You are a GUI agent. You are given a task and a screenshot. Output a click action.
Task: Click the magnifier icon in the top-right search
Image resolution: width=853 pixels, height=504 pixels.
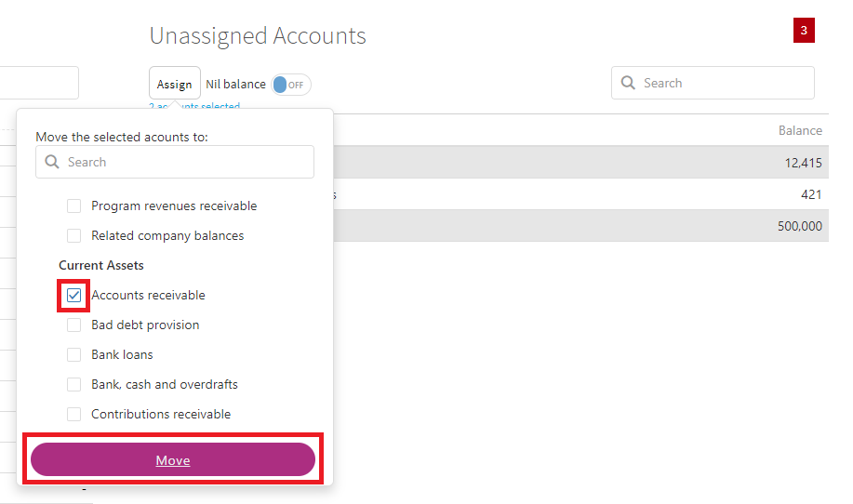(628, 83)
